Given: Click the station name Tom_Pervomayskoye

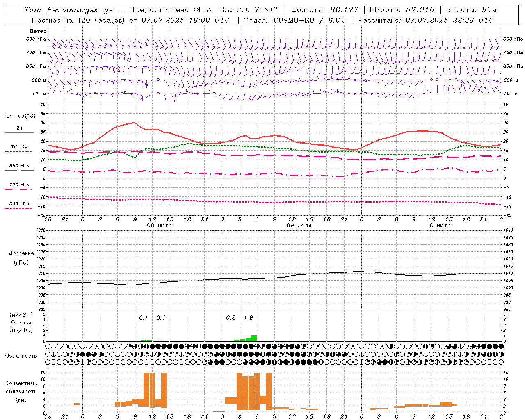Looking at the screenshot, I should [x=68, y=10].
